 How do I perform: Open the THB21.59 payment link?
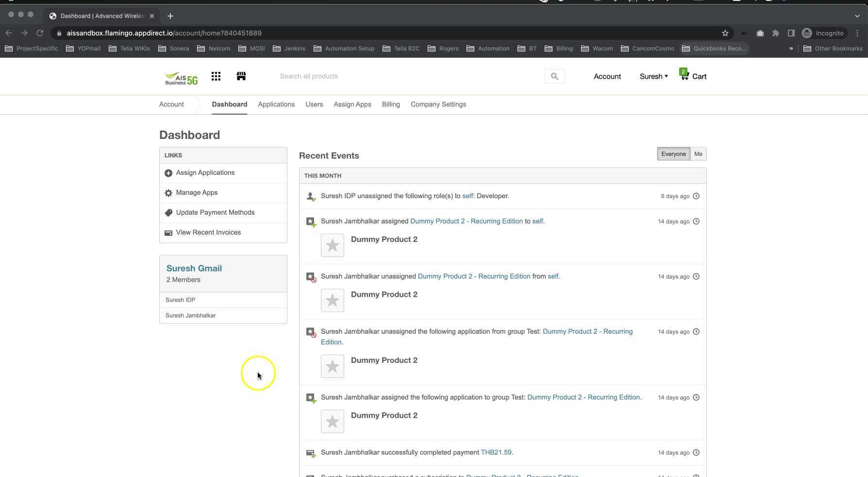496,453
